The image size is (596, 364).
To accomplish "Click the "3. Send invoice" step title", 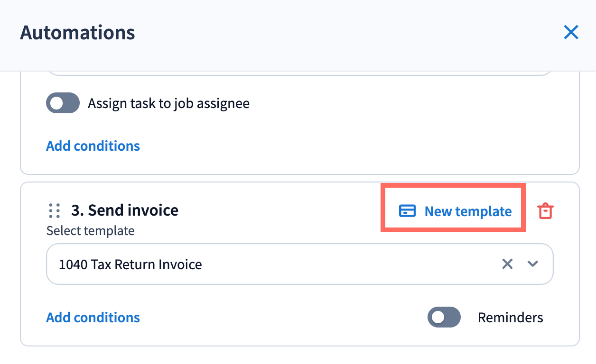I will coord(125,210).
